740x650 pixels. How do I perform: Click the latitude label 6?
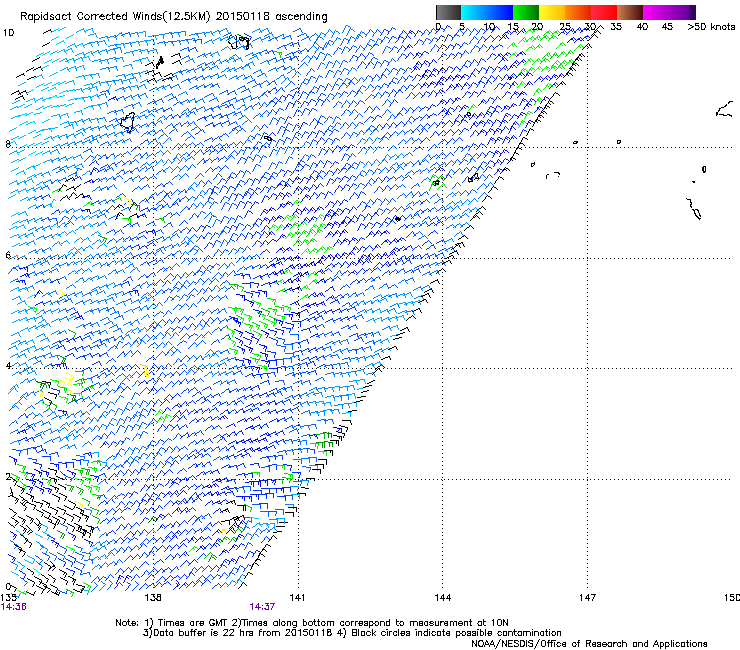coord(8,255)
